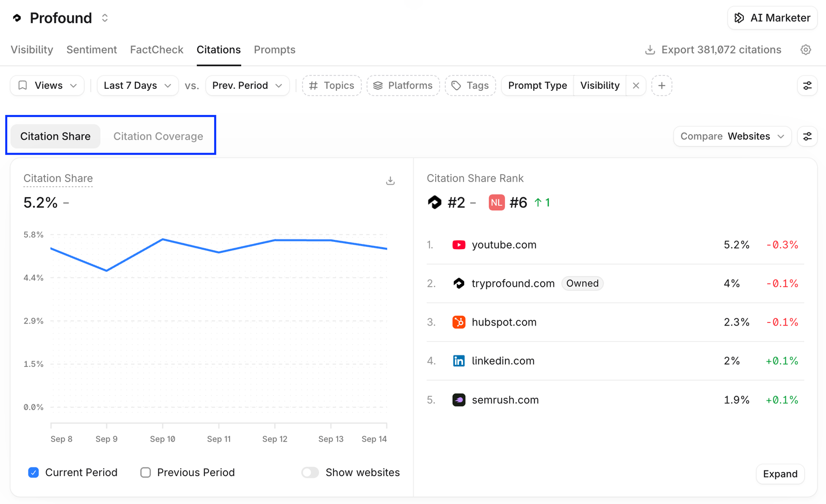826x504 pixels.
Task: Open the FactCheck tab
Action: (x=156, y=50)
